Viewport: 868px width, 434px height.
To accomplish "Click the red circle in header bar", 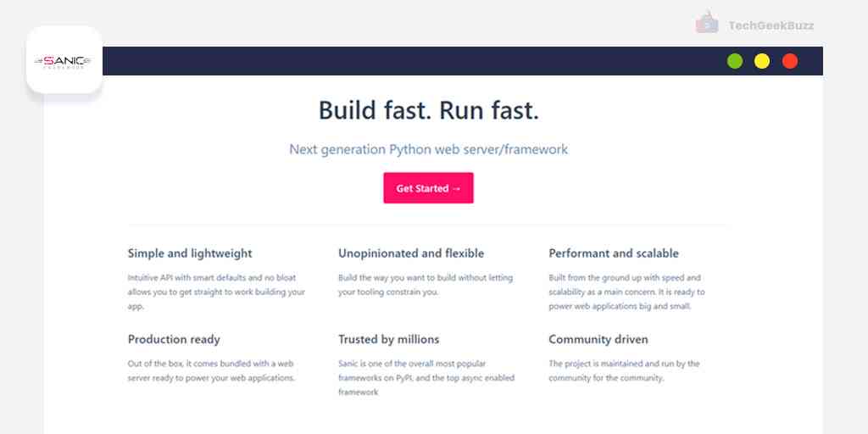I will (789, 61).
